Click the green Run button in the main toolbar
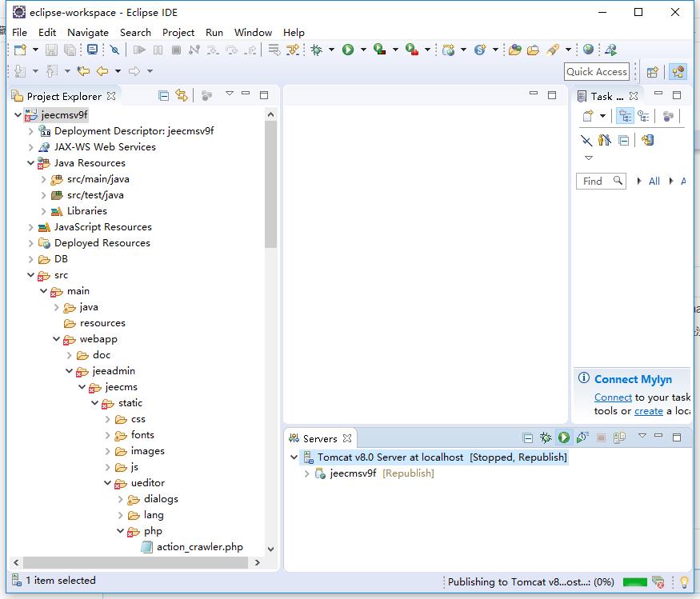 [348, 50]
